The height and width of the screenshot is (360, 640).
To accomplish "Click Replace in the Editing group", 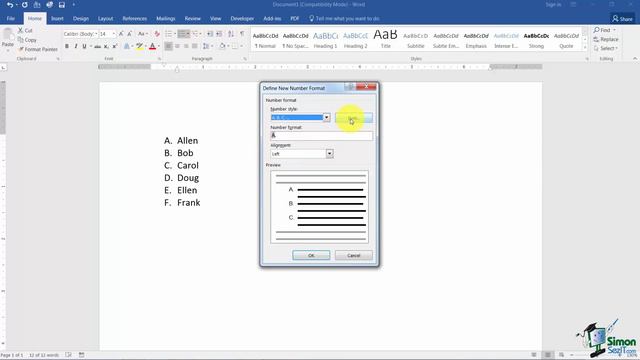I will pyautogui.click(x=606, y=39).
